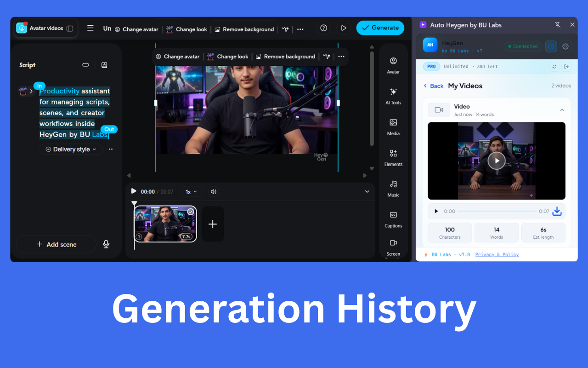Open more options beside Delivery style
Viewport: 588px width, 368px height.
point(110,149)
